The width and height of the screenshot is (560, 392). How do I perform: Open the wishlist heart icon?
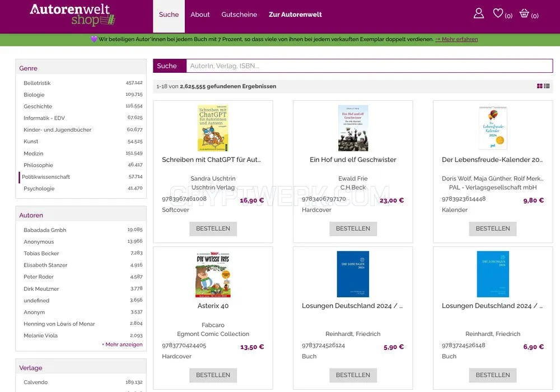(498, 13)
